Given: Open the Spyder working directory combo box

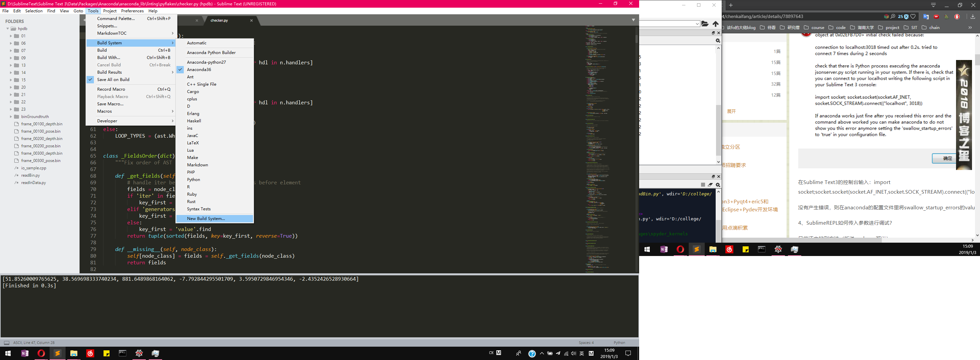Looking at the screenshot, I should [670, 24].
